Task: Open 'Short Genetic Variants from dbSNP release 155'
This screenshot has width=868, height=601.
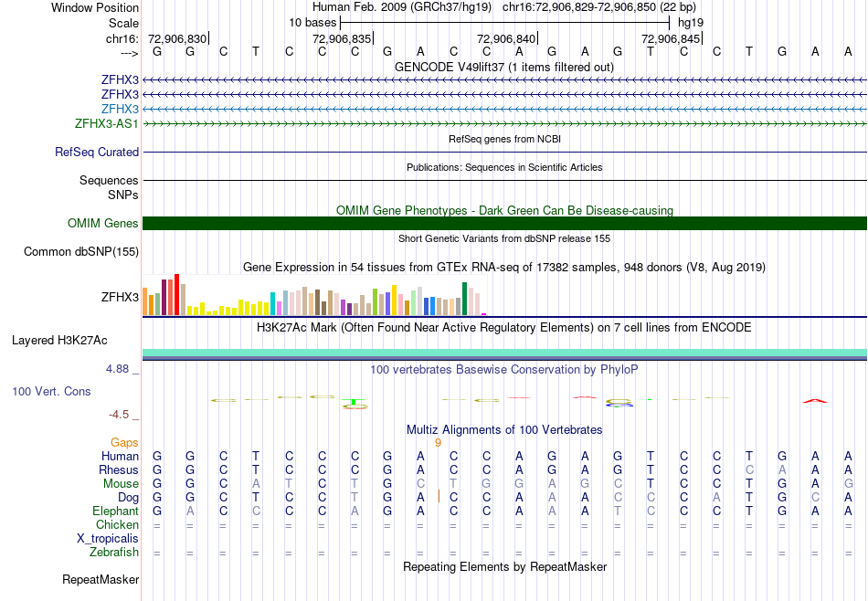Action: (504, 238)
